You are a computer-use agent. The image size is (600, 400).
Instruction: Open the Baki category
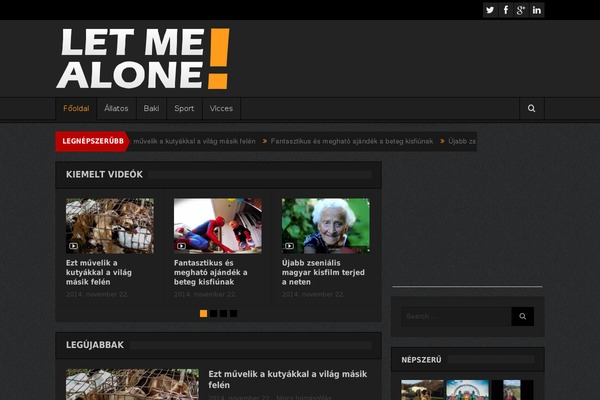[152, 108]
